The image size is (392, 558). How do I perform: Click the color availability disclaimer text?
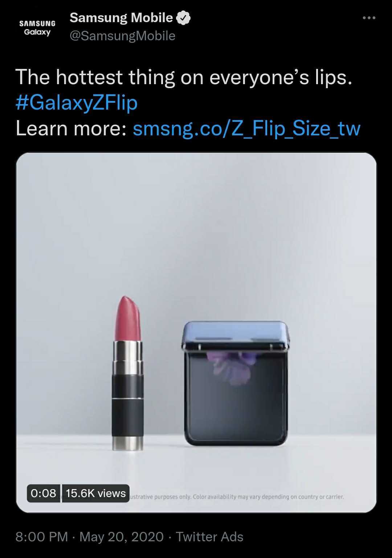(237, 497)
